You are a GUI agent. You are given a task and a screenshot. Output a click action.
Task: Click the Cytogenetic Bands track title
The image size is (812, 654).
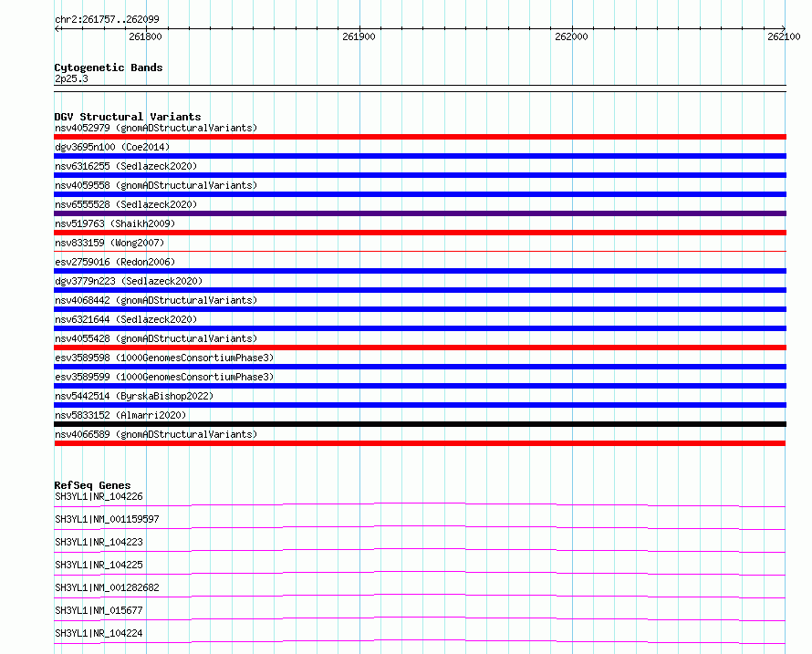coord(109,67)
